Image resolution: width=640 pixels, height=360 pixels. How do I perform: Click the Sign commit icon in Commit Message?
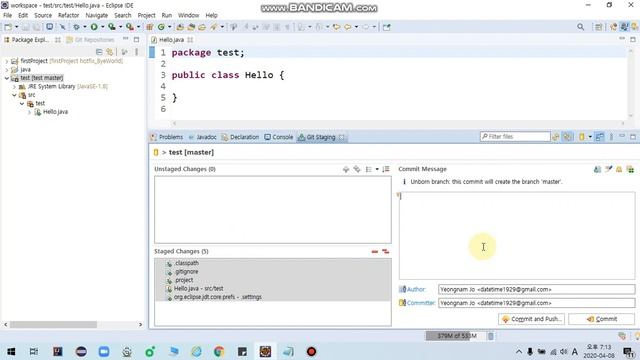[619, 169]
